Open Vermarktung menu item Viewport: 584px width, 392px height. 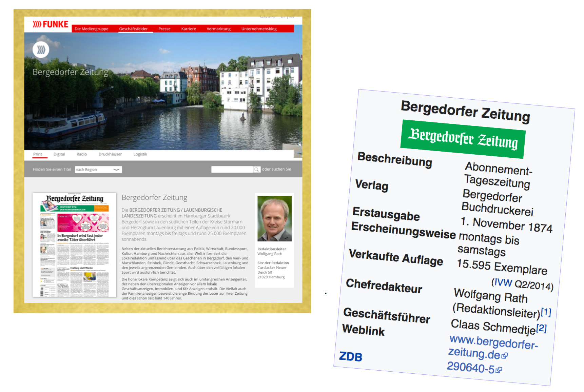(x=219, y=29)
